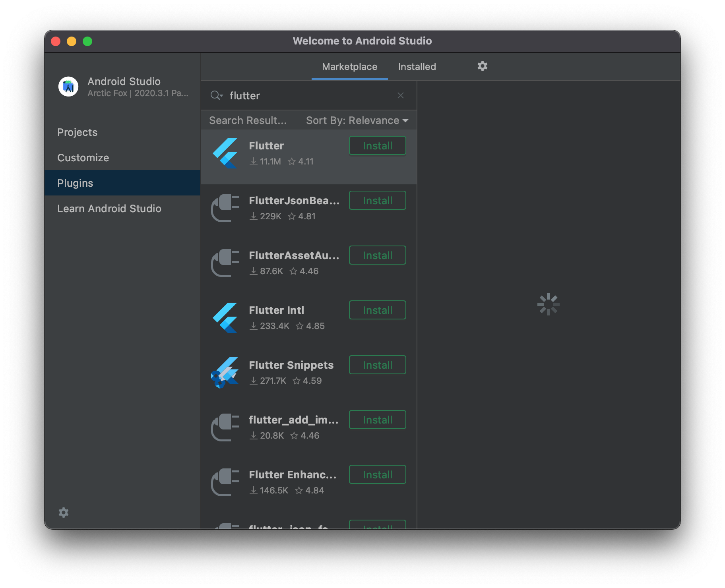Click the Android Studio logo icon
725x588 pixels.
pyautogui.click(x=68, y=87)
